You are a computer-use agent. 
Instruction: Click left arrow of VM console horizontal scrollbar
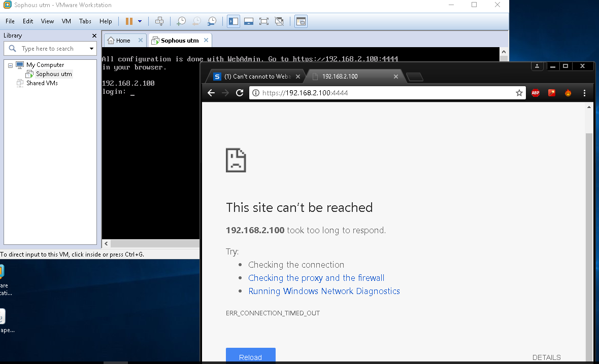pos(106,243)
